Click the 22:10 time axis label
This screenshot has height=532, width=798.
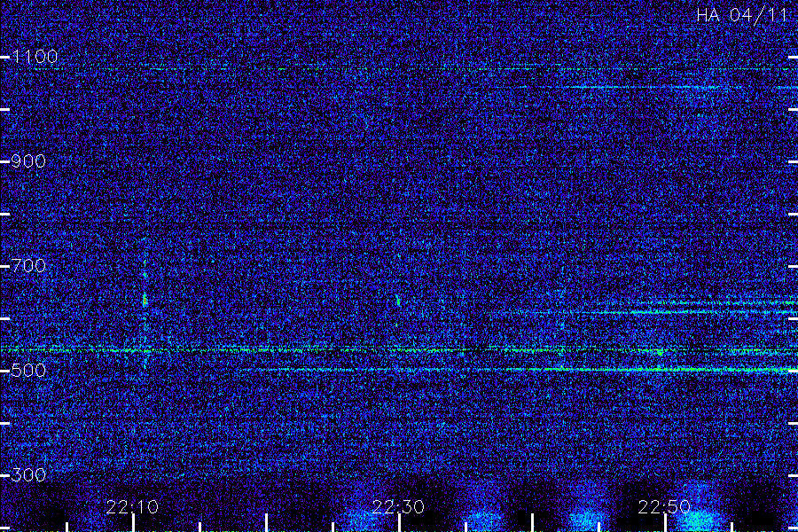132,507
